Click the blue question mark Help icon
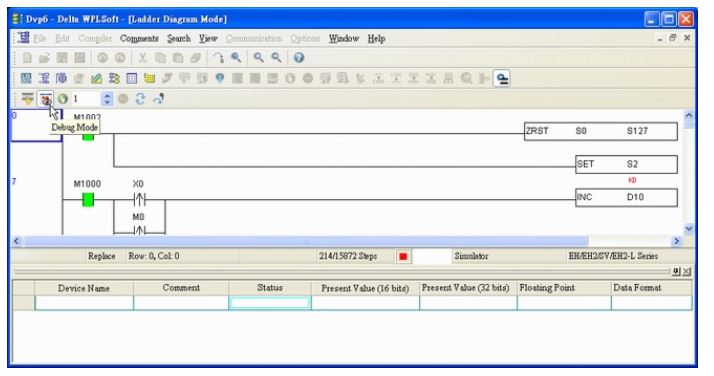 (299, 58)
